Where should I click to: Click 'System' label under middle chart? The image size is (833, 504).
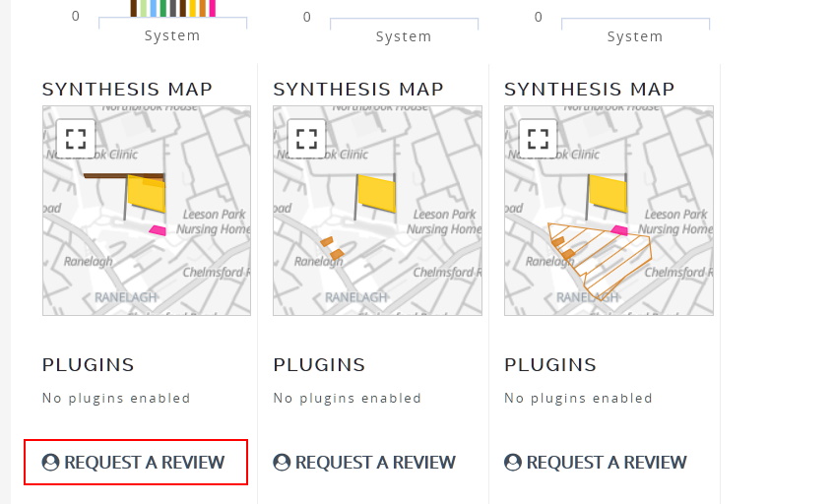(x=404, y=36)
